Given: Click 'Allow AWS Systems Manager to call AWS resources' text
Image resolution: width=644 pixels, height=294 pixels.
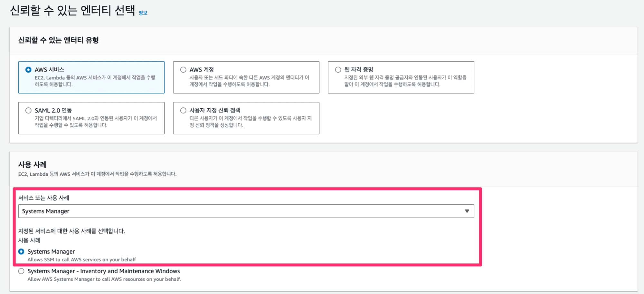Looking at the screenshot, I should pyautogui.click(x=104, y=279).
